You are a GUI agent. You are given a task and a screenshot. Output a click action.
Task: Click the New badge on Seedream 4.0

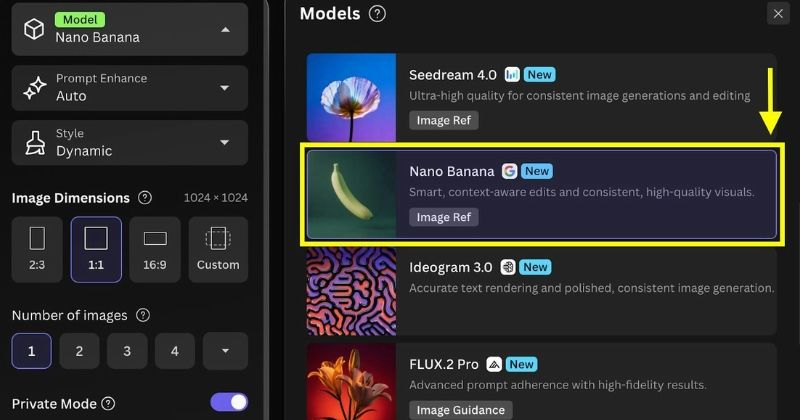(x=539, y=75)
